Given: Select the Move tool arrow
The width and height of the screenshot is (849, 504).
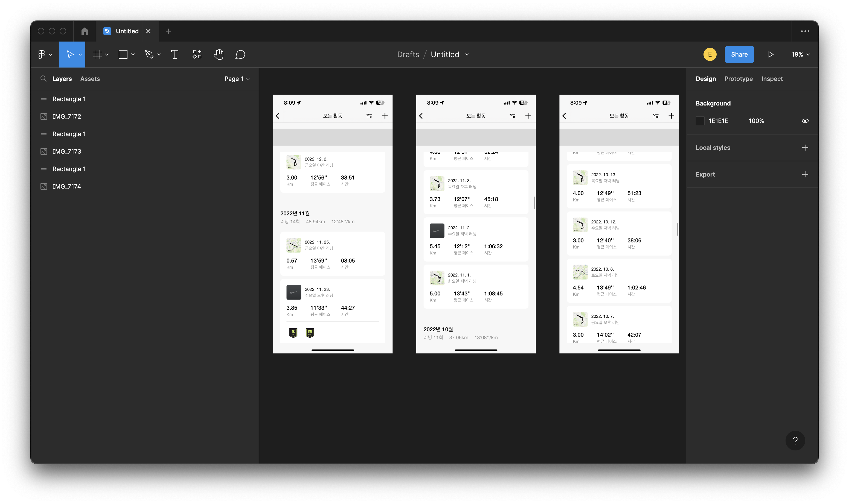Looking at the screenshot, I should [70, 54].
